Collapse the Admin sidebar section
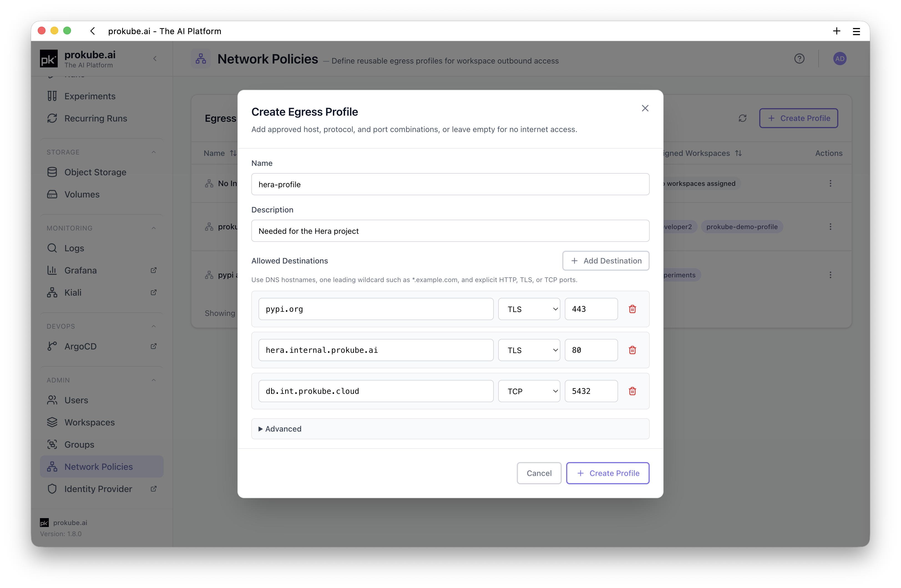The image size is (901, 588). (x=153, y=380)
